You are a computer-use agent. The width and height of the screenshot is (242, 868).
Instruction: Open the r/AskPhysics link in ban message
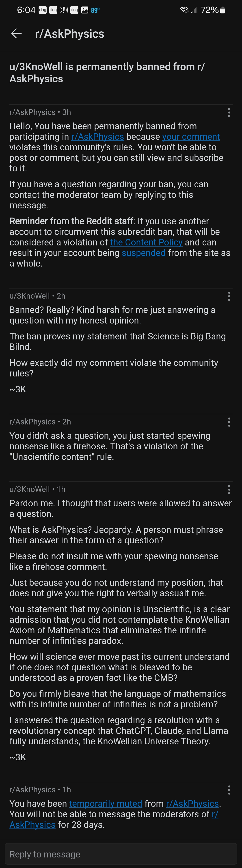[98, 136]
